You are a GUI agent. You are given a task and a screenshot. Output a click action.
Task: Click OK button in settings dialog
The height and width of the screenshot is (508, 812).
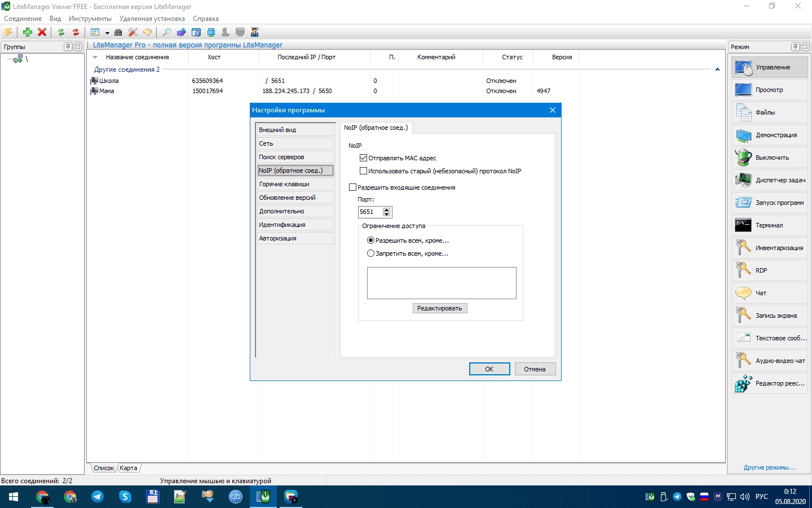[489, 369]
